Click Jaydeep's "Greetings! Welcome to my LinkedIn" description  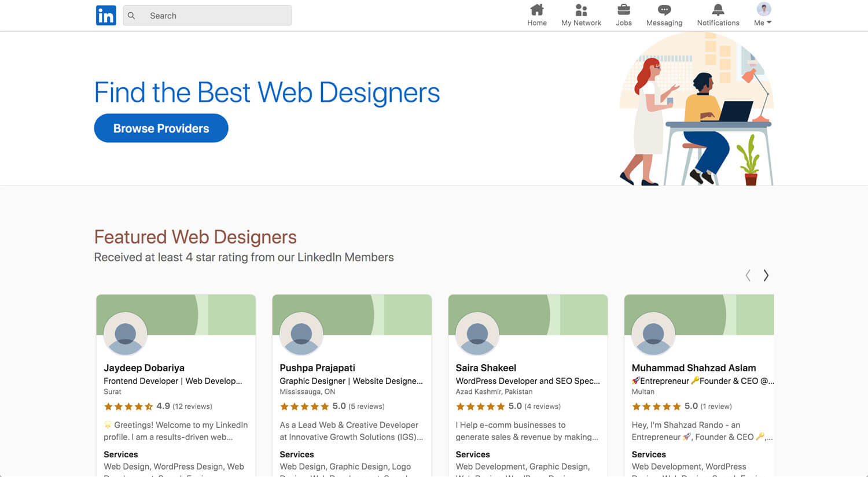coord(176,431)
